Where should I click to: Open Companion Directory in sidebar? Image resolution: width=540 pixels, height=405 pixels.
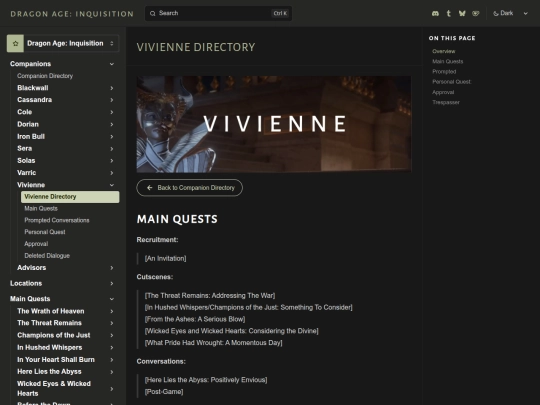pyautogui.click(x=45, y=76)
